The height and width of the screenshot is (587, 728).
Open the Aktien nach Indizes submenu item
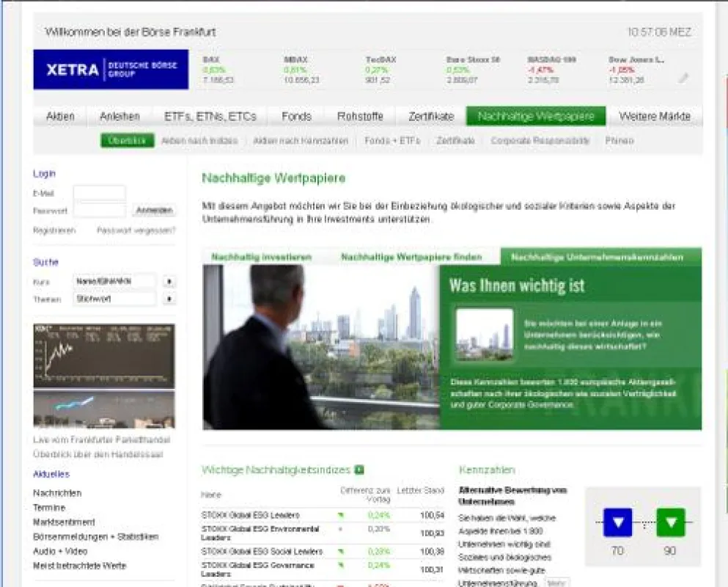tap(199, 140)
